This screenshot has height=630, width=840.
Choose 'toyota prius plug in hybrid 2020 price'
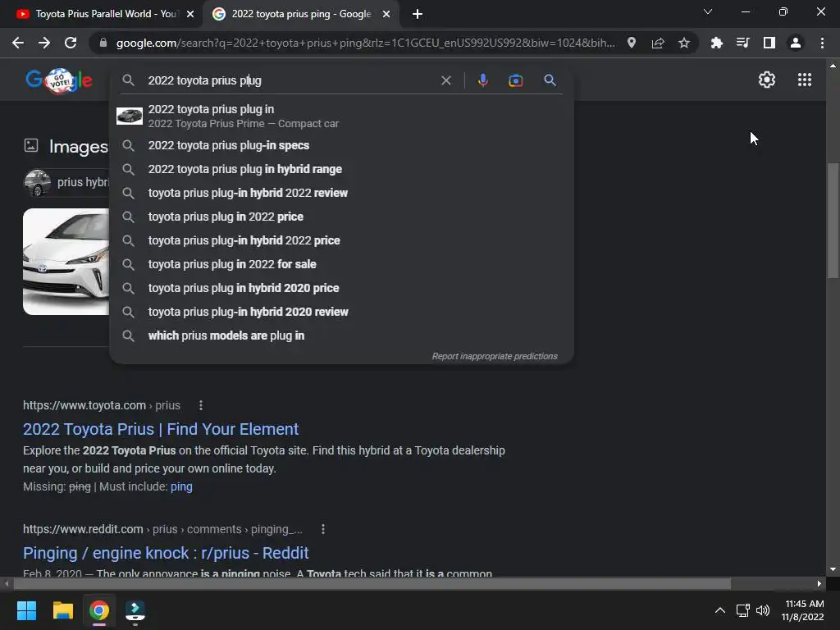coord(342,288)
